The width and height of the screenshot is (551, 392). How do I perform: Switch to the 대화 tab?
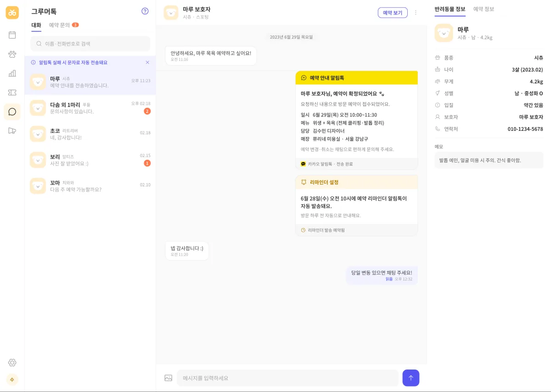[x=36, y=25]
